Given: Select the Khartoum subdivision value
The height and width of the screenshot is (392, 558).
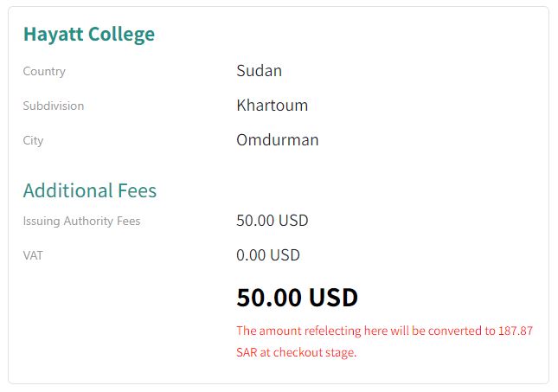Looking at the screenshot, I should point(272,106).
